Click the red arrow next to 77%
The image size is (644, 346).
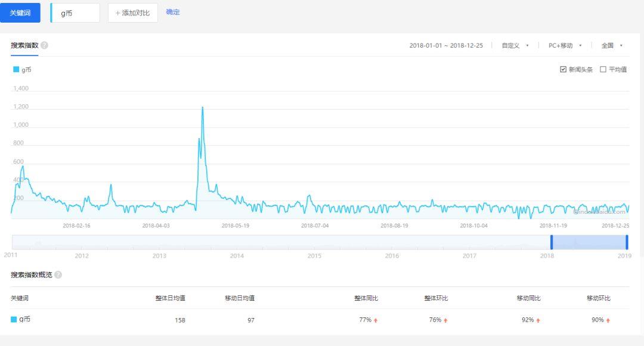[376, 320]
